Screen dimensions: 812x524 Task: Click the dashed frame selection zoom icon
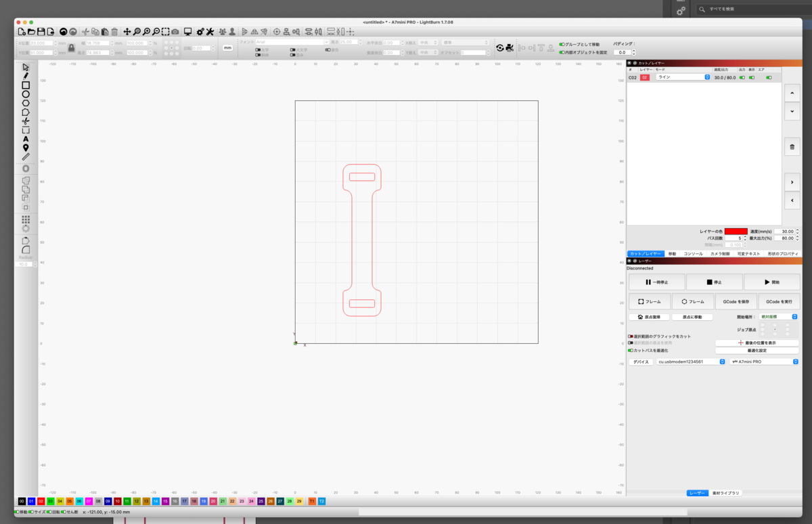tap(165, 31)
